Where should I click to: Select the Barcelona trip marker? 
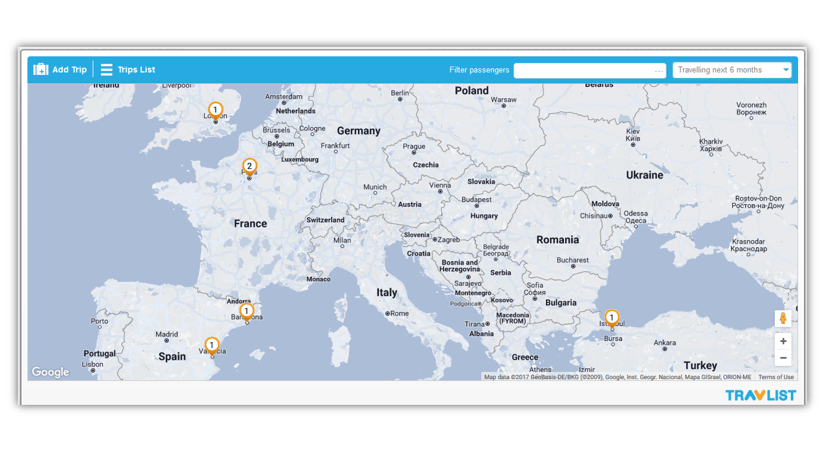(x=246, y=311)
